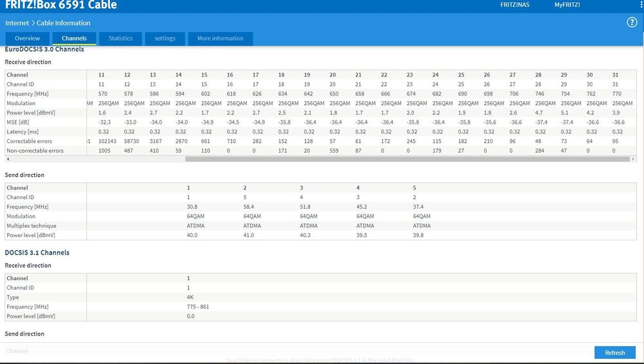Click the right arrow of the horizontal scrollbar
The height and width of the screenshot is (364, 644).
tap(633, 159)
